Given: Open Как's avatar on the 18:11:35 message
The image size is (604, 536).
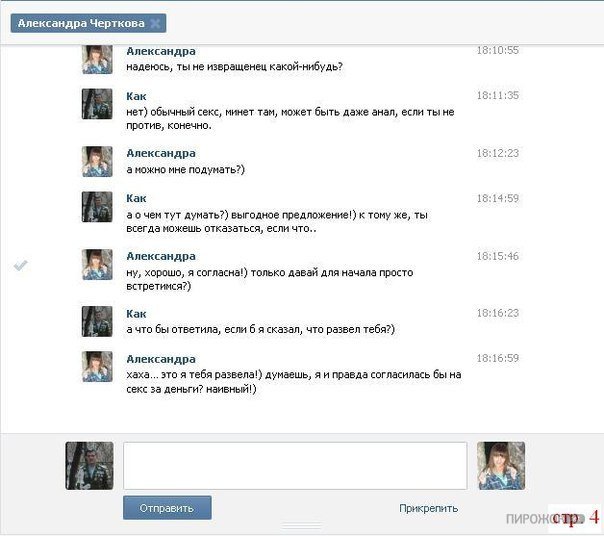Looking at the screenshot, I should pos(97,104).
